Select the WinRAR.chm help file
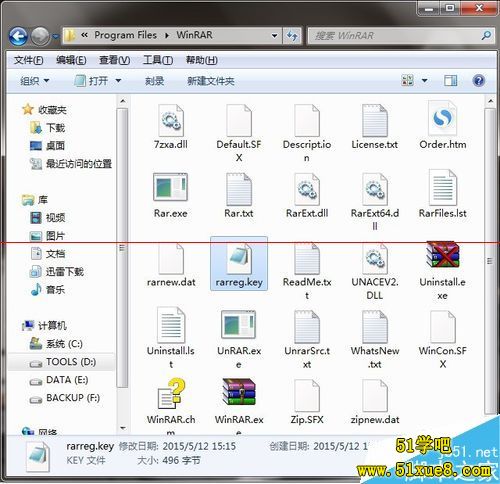This screenshot has width=500, height=484. pyautogui.click(x=171, y=393)
